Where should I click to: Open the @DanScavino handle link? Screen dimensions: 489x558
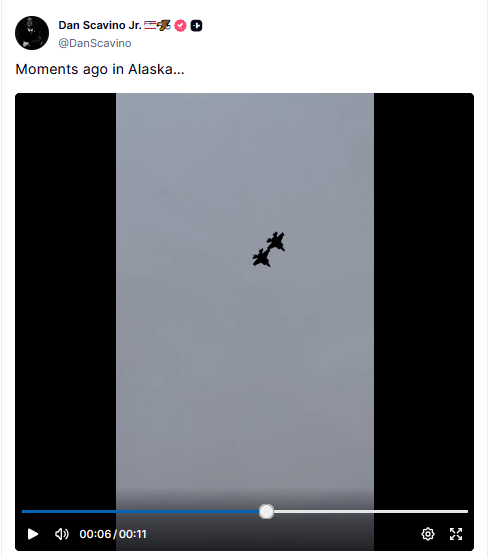95,43
